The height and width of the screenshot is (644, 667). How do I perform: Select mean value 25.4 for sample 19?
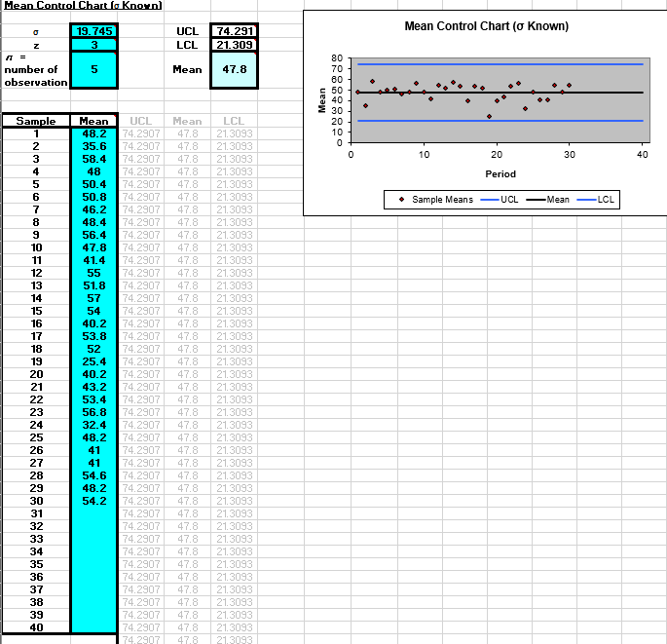tap(94, 361)
